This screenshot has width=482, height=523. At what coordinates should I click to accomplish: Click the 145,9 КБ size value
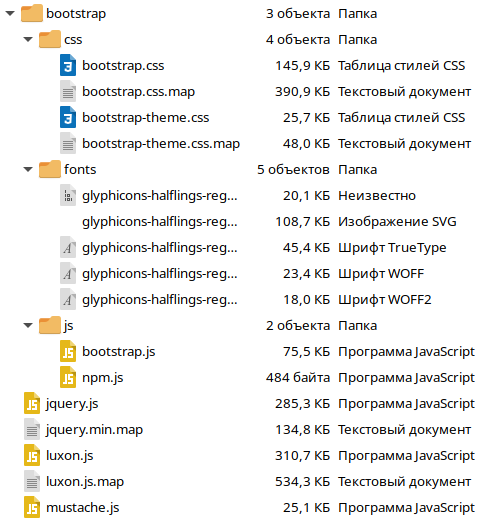pos(303,66)
